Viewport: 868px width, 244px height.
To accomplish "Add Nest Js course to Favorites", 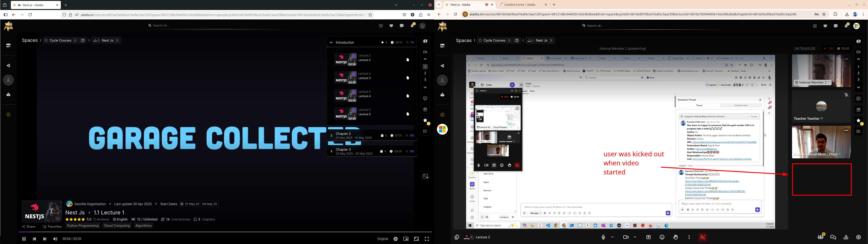I will click(52, 227).
